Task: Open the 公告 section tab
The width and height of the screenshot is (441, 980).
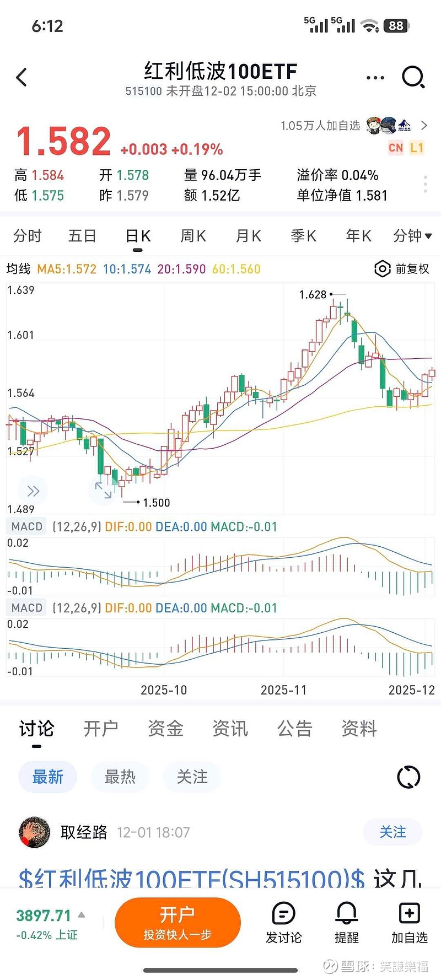Action: click(294, 729)
